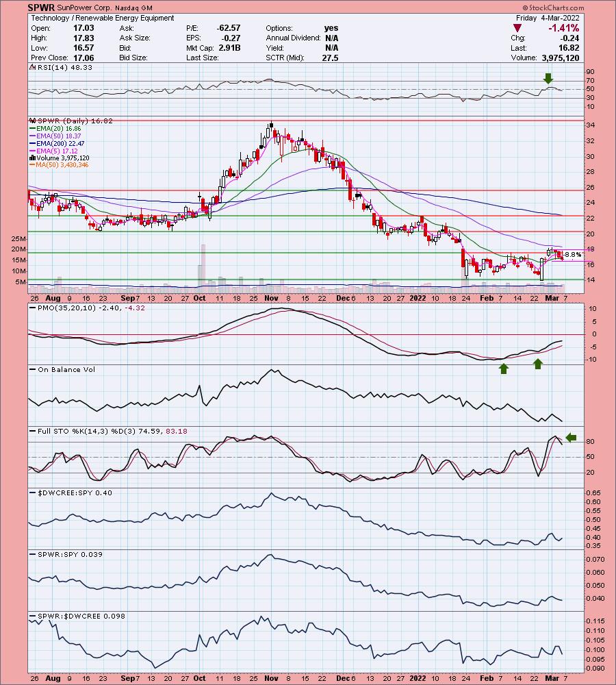Click the Friday 4-Mar-2022 date label
Viewport: 616px width, 685px height.
coord(548,18)
